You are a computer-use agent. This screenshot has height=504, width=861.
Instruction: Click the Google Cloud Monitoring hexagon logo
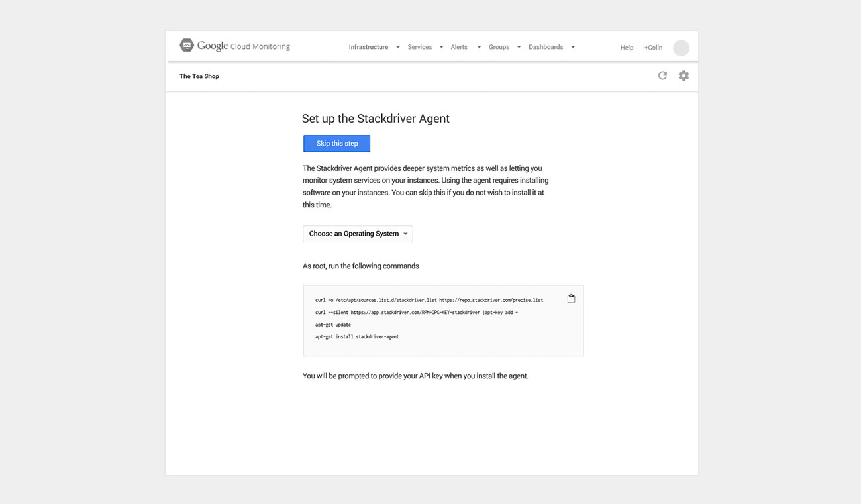(187, 46)
